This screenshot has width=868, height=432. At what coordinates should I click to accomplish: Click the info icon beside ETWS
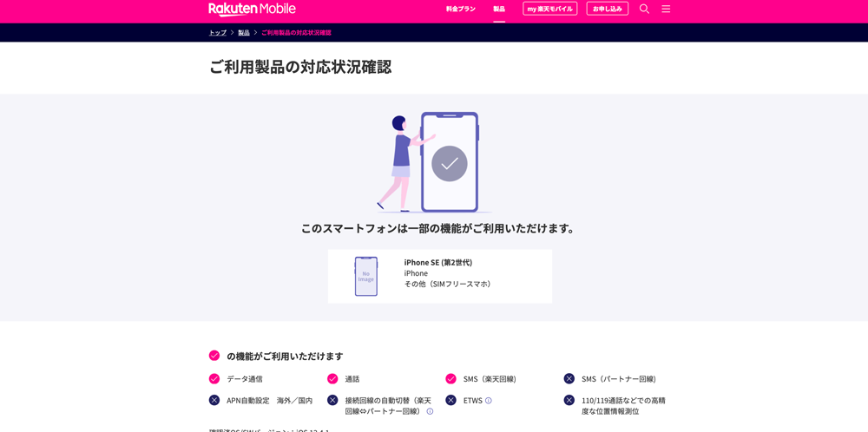click(x=489, y=401)
